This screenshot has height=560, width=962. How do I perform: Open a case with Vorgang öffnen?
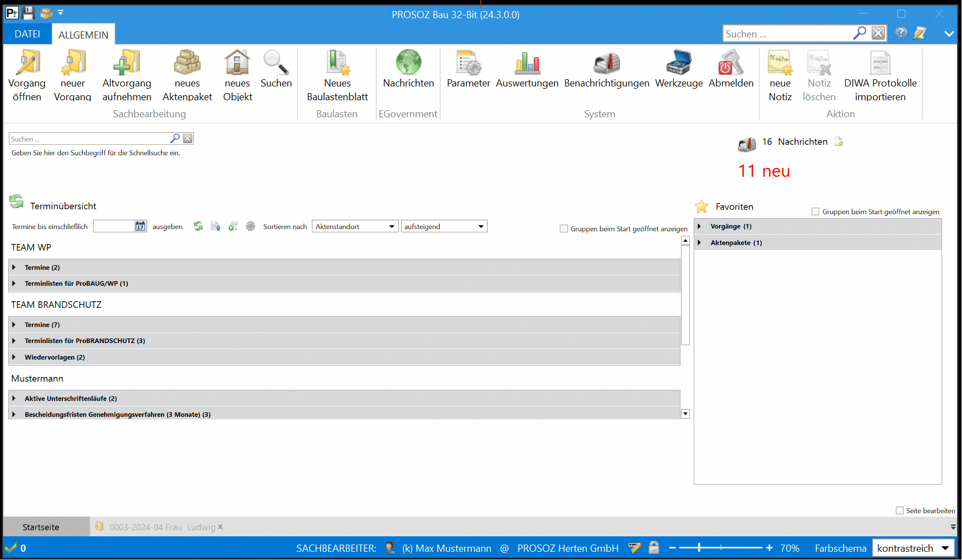pyautogui.click(x=27, y=76)
